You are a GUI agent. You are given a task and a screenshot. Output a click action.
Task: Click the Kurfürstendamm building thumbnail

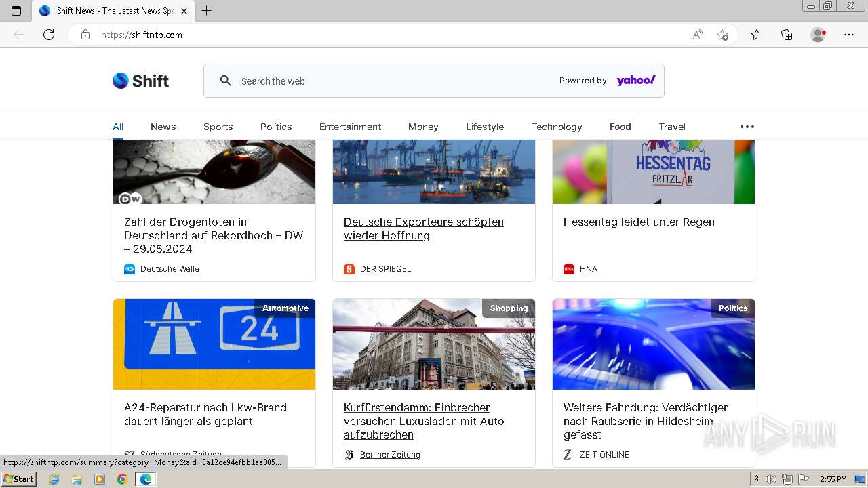(434, 344)
